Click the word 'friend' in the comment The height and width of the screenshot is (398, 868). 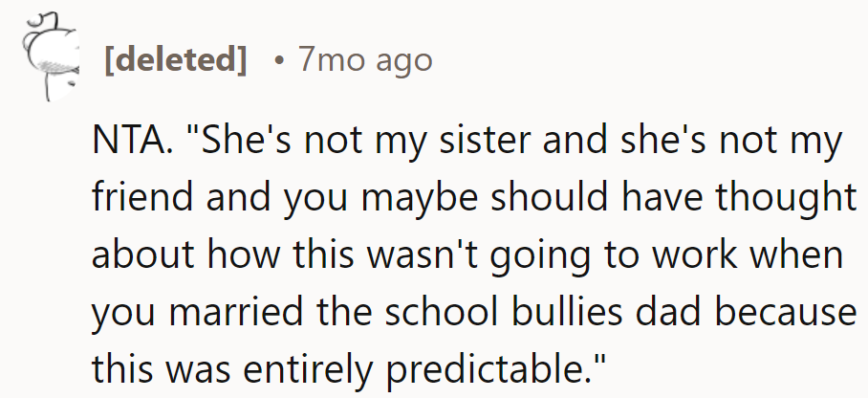138,199
